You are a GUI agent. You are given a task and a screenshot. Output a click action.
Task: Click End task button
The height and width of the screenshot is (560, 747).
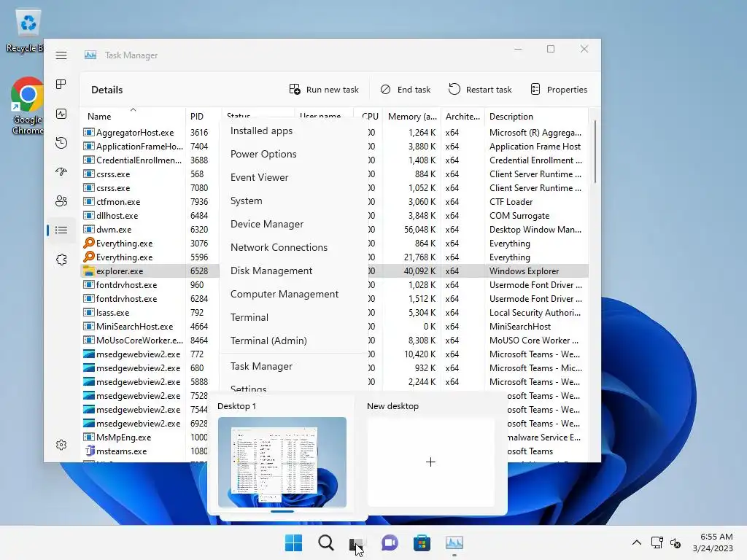point(406,90)
